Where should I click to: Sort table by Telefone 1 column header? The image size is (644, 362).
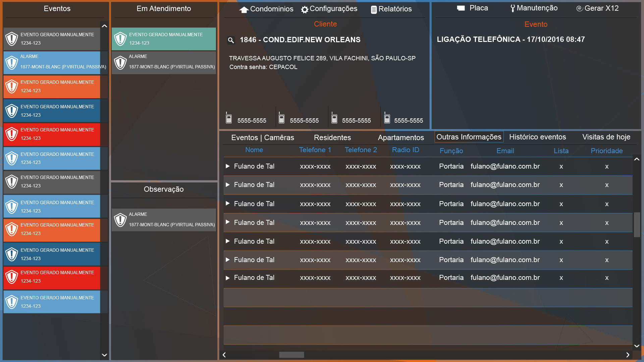pyautogui.click(x=315, y=150)
